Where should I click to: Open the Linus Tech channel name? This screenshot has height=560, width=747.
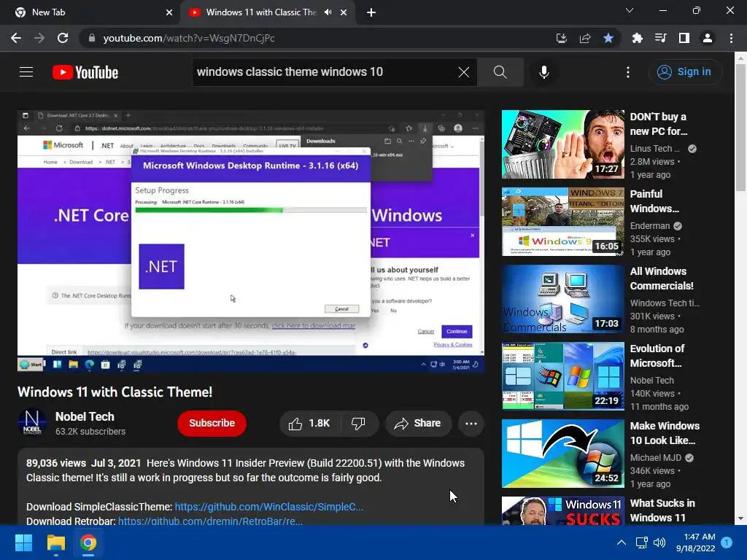(x=654, y=149)
